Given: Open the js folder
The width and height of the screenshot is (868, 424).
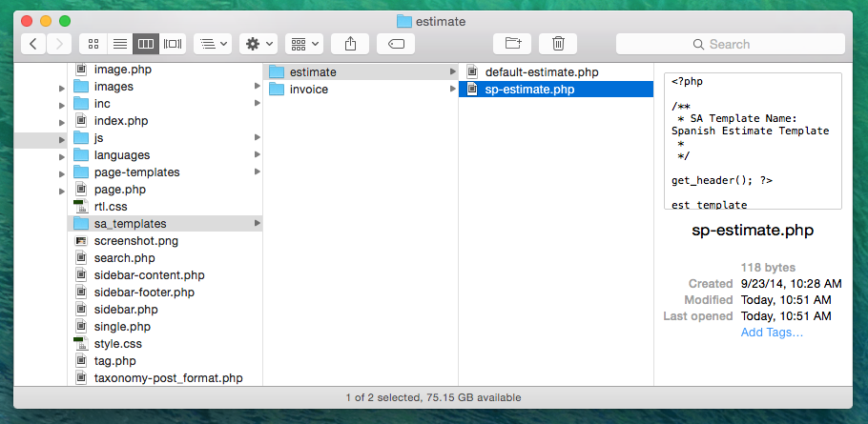Looking at the screenshot, I should (x=165, y=137).
